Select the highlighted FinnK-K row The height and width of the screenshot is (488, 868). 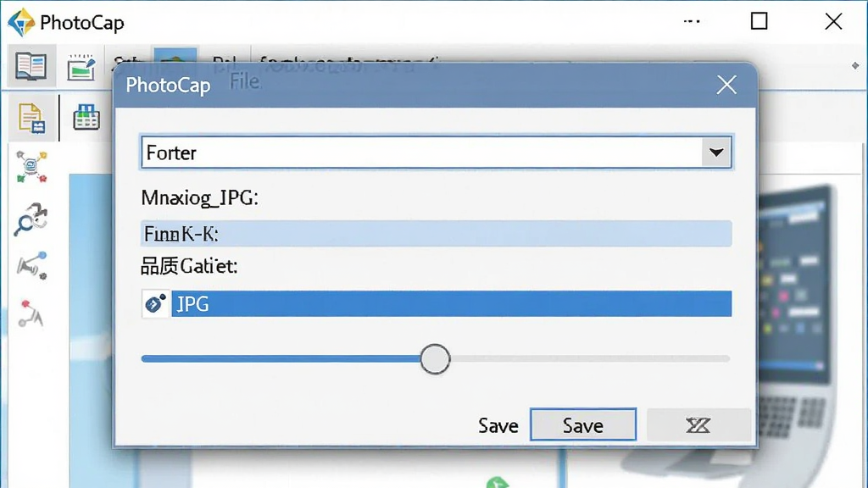[437, 234]
